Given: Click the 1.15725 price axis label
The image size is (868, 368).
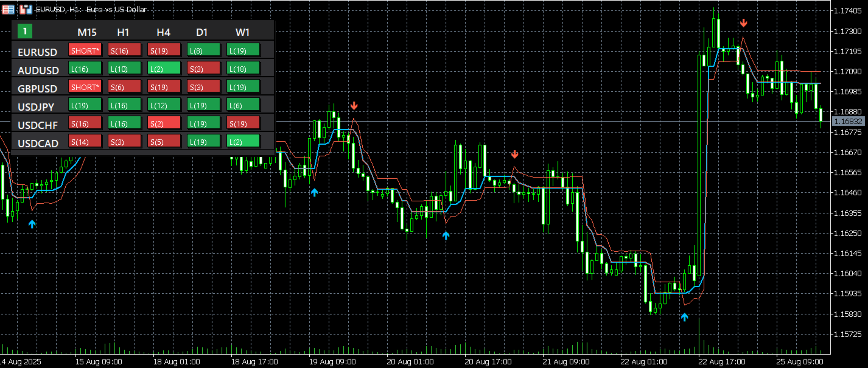Looking at the screenshot, I should click(847, 335).
